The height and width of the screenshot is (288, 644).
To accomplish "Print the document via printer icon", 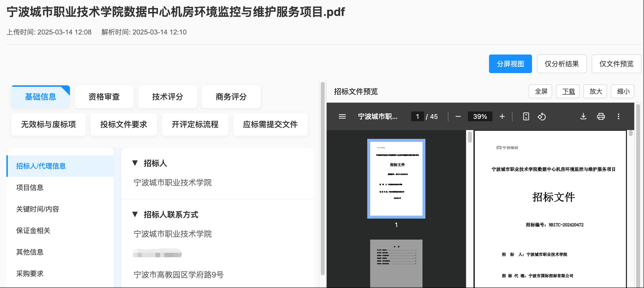I will pyautogui.click(x=601, y=117).
